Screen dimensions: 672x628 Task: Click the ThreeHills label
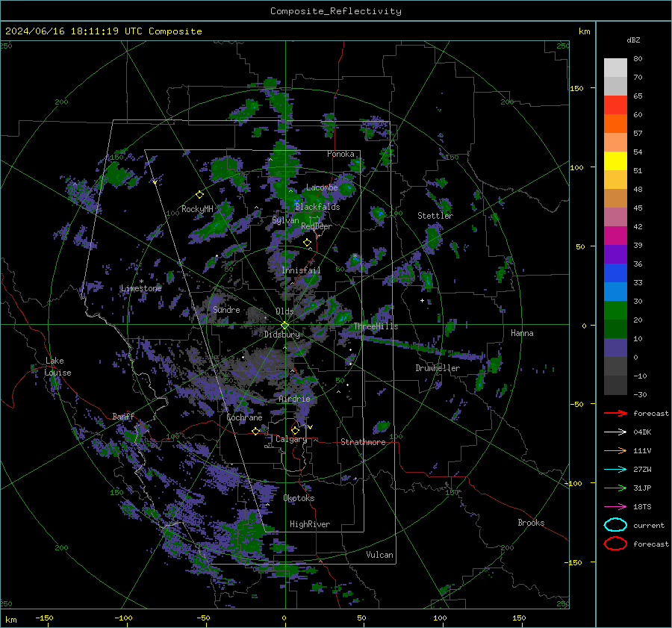point(376,326)
